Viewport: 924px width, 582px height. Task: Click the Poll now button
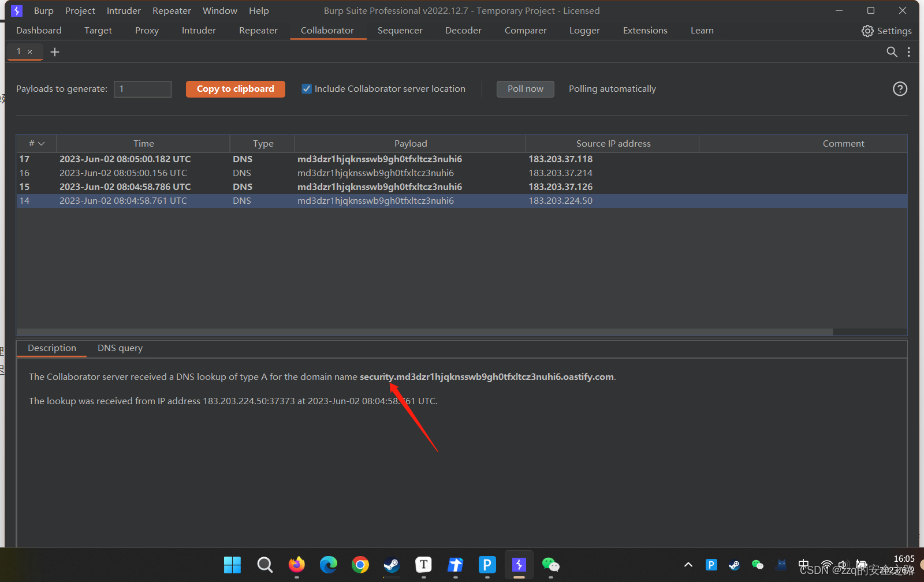526,89
